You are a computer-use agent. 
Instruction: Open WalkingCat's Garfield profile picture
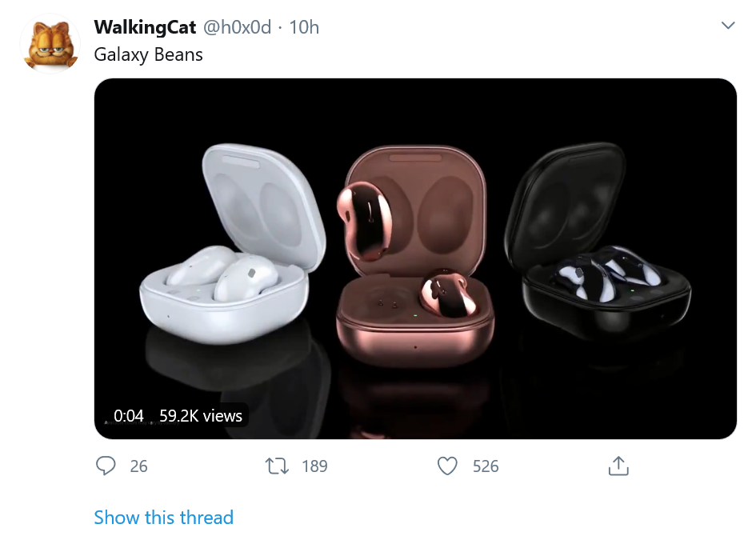coord(50,44)
